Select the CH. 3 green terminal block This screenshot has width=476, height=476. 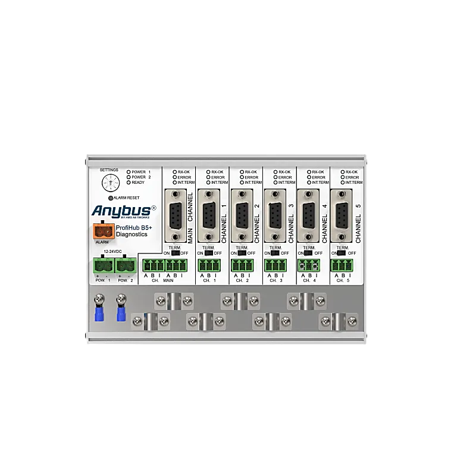pyautogui.click(x=275, y=265)
